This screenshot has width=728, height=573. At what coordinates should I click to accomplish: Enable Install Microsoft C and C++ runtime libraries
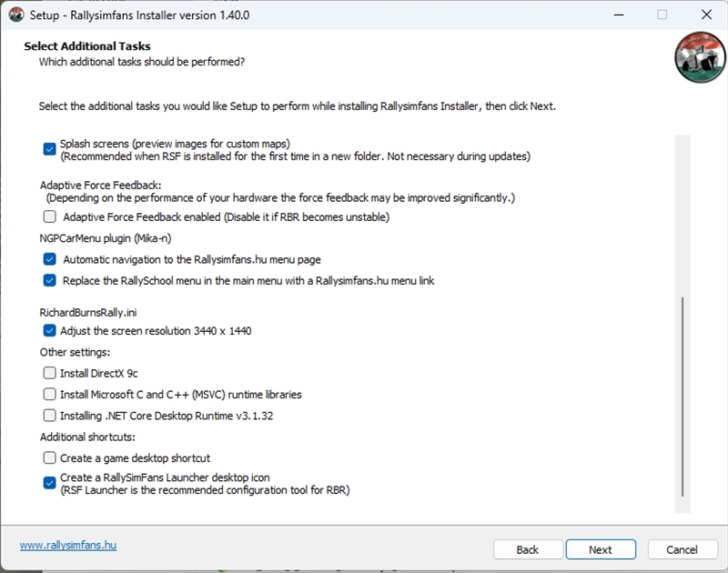click(x=50, y=395)
